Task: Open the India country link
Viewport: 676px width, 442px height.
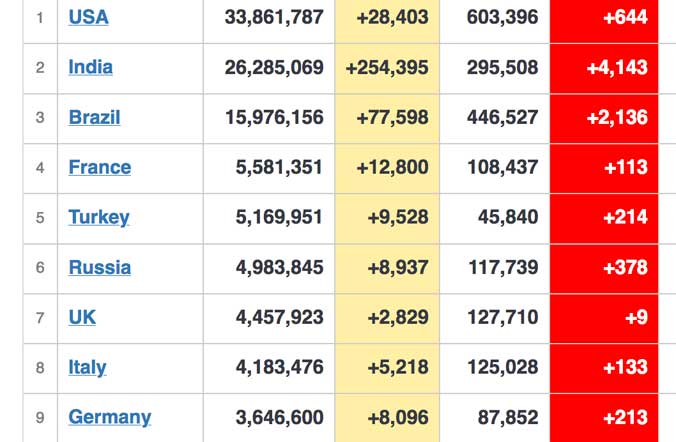Action: point(91,67)
